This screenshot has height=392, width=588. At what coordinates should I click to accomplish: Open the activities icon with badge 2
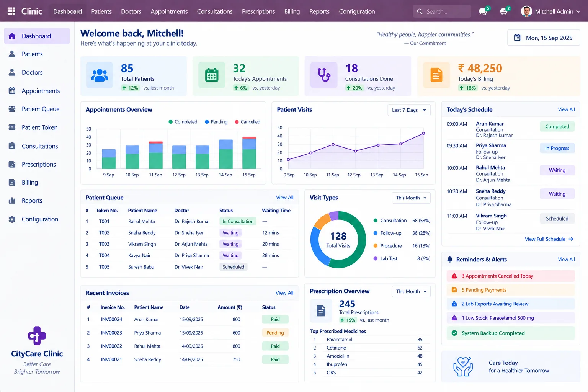tap(504, 11)
